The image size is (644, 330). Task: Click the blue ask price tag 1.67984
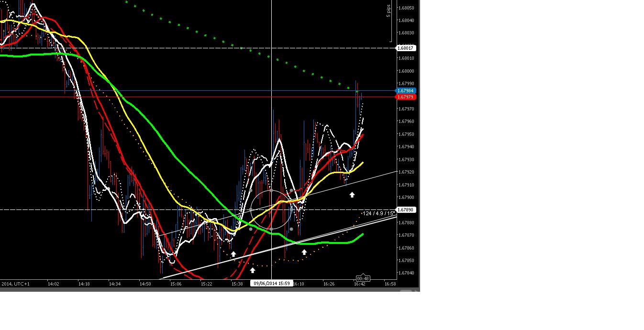tap(406, 90)
